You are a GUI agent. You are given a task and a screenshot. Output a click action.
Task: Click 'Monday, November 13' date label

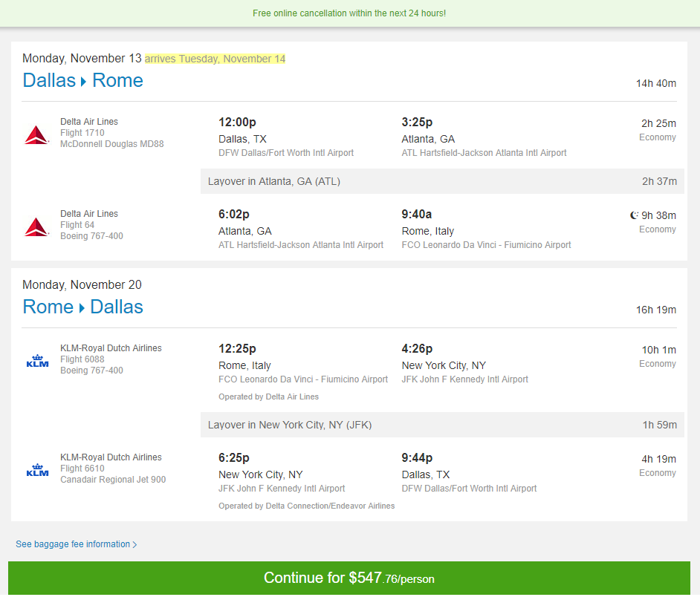(x=82, y=59)
